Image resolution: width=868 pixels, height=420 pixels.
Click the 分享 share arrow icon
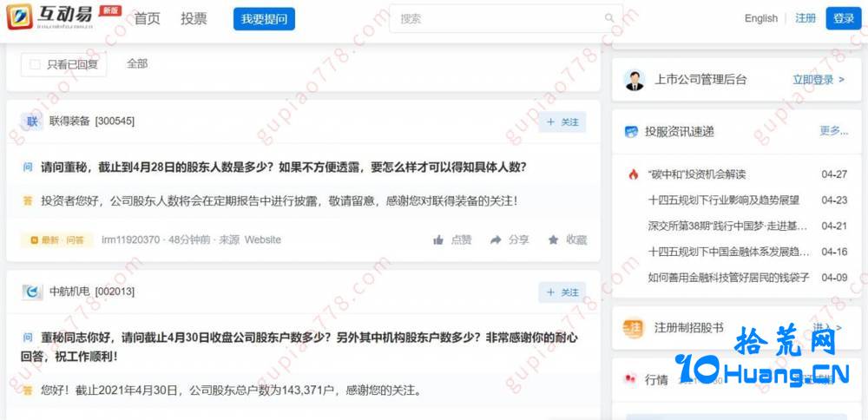point(496,240)
